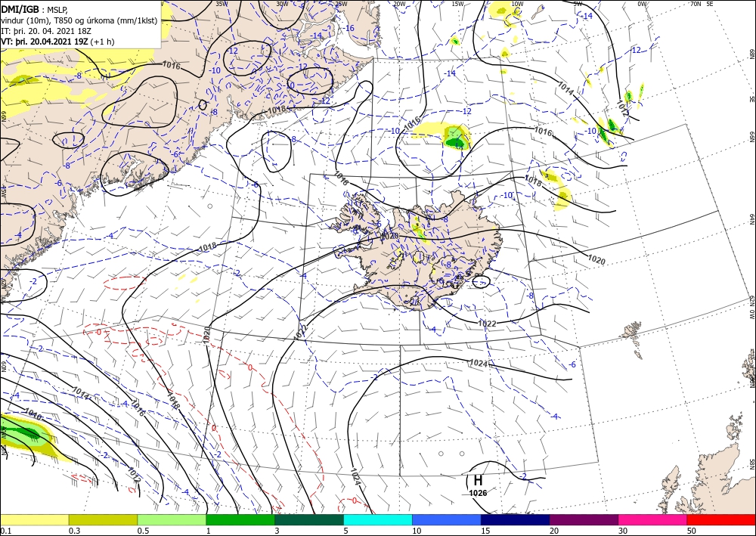Click the -16 temperature contour label
This screenshot has height=536, width=756.
pyautogui.click(x=348, y=29)
